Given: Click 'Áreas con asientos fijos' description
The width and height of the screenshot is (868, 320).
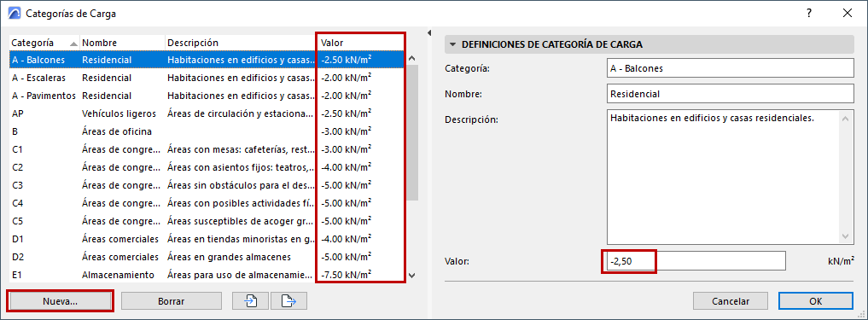Looking at the screenshot, I should point(241,167).
